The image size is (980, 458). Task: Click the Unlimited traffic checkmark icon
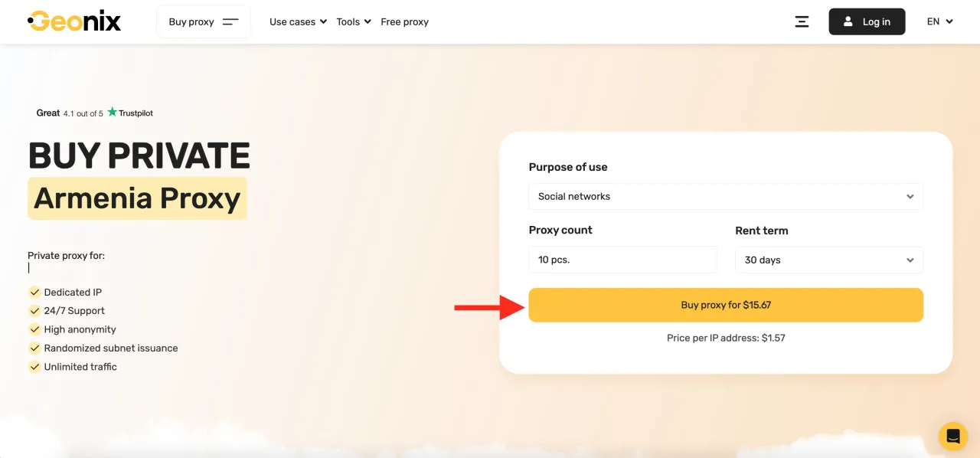coord(34,367)
